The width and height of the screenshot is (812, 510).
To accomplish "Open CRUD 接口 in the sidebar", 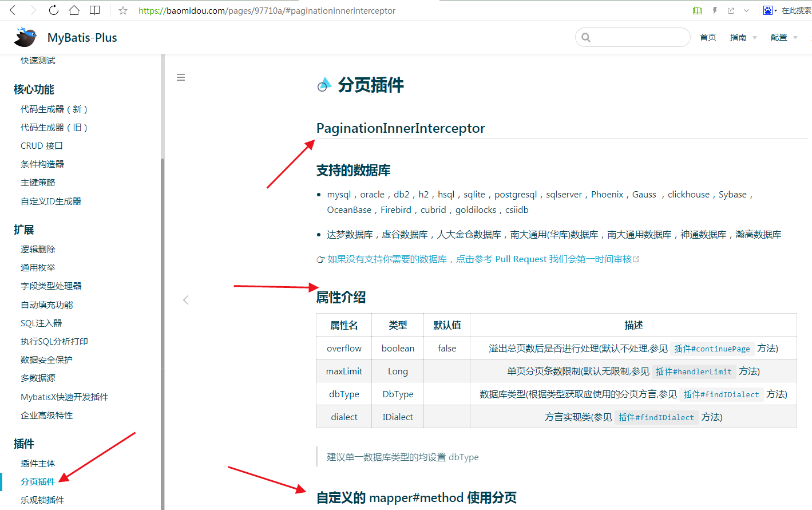I will coord(42,145).
